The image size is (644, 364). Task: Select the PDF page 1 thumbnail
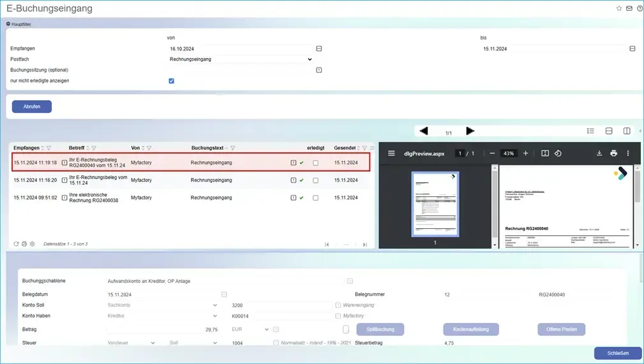tap(435, 205)
